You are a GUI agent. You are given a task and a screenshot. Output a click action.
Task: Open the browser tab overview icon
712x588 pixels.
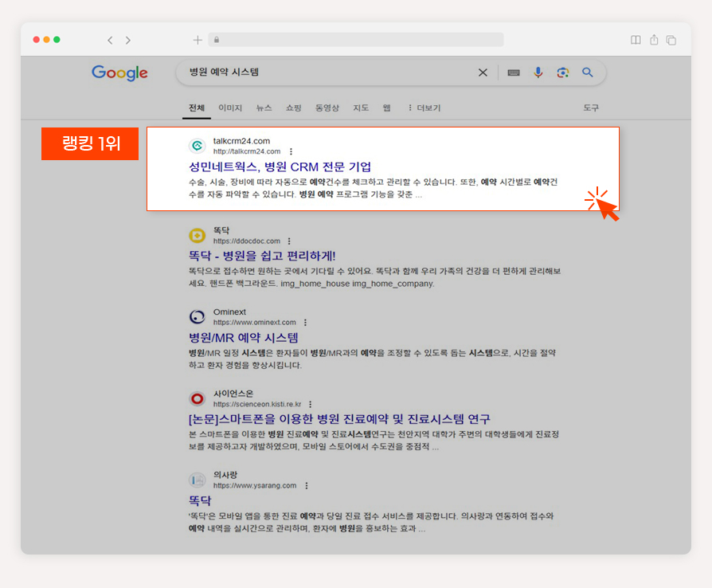point(671,40)
